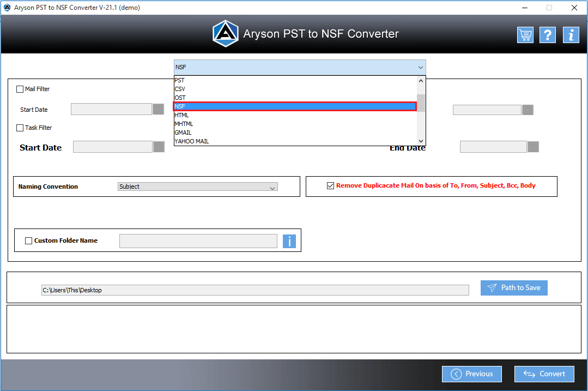
Task: Open calendar picker beside Mail Filter Start Date
Action: 158,109
